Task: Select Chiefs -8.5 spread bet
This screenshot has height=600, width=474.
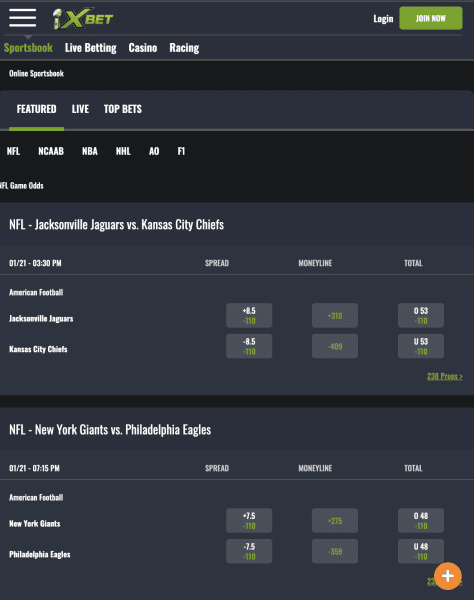Action: 249,346
